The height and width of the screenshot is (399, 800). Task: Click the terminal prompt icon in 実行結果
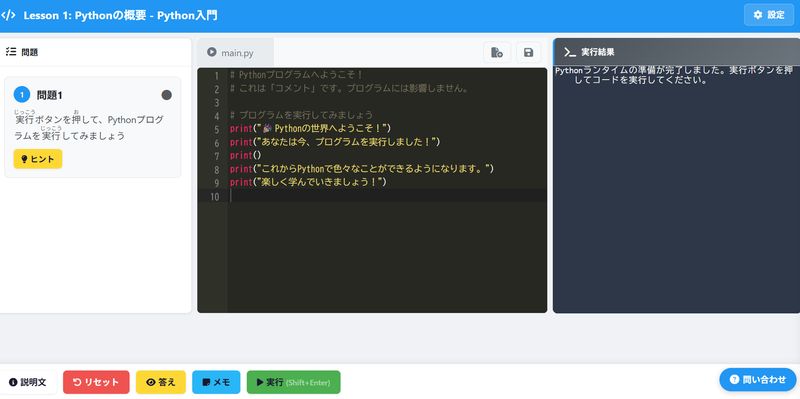point(570,52)
